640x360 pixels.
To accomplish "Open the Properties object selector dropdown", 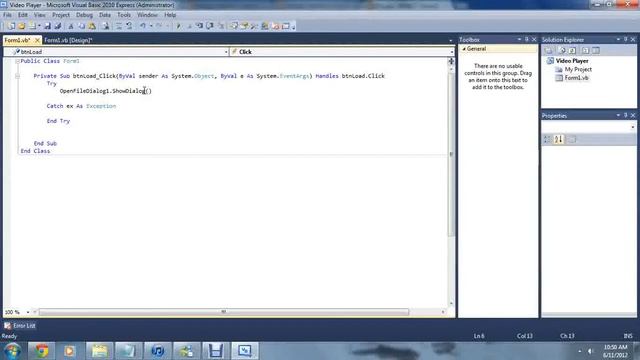I will tap(633, 128).
